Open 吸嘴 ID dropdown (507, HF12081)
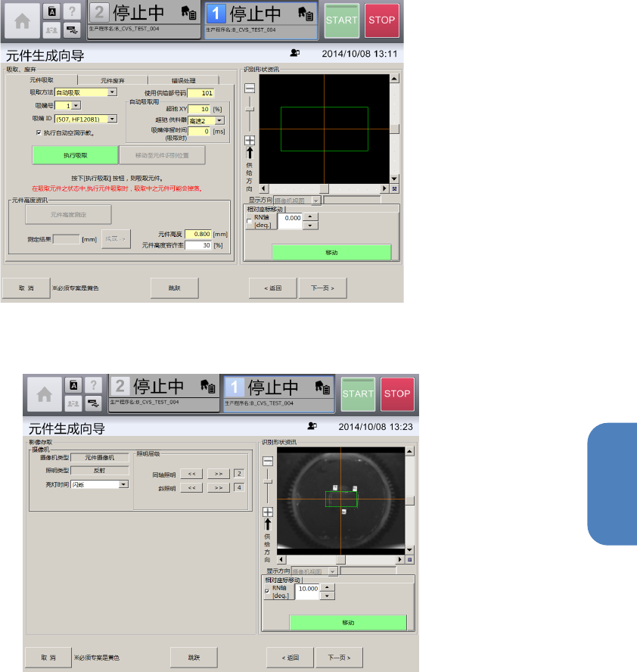Image resolution: width=637 pixels, height=672 pixels. [112, 119]
